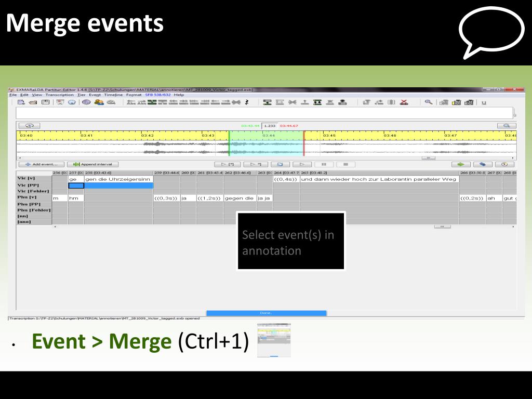The image size is (532, 399).
Task: Click the presentation-board output icon in toolbar
Action: (60, 102)
